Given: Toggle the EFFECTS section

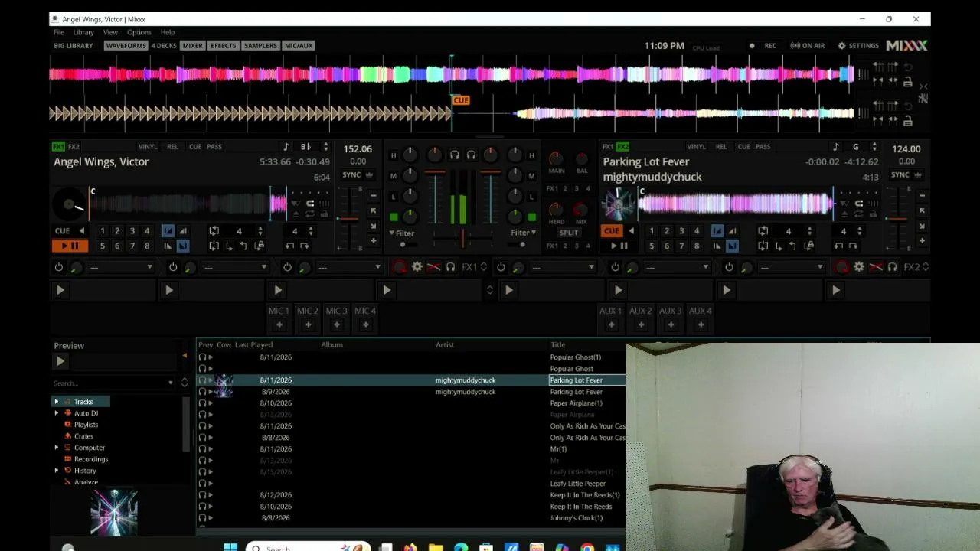Looking at the screenshot, I should point(224,45).
